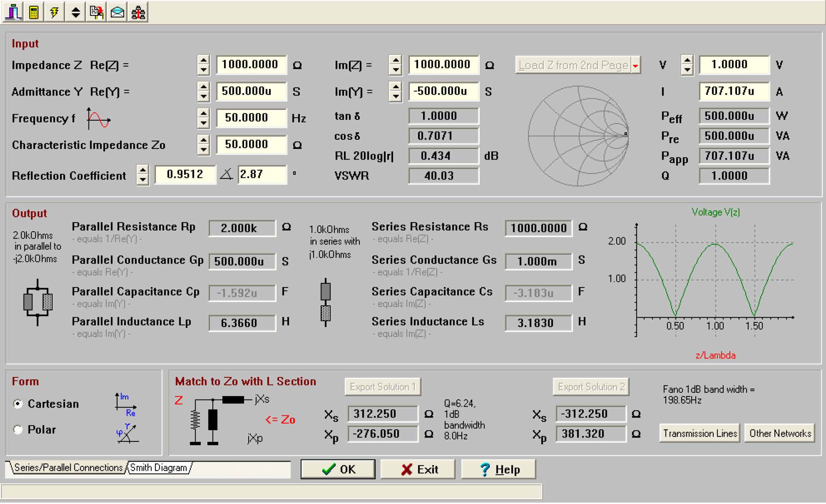Click the Voltage V(z) standing wave plot
Image resolution: width=826 pixels, height=504 pixels.
click(714, 280)
